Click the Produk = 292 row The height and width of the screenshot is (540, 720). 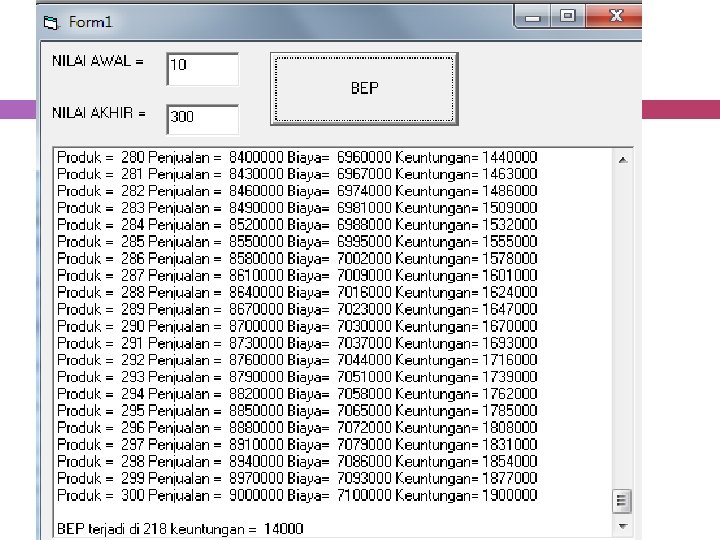(x=297, y=360)
